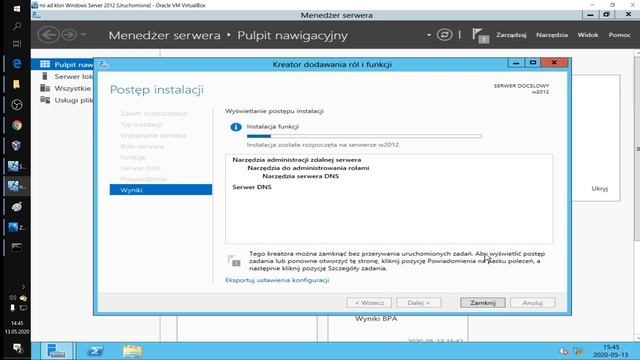Viewport: 640px width, 360px height.
Task: Click 'Narzędzia do administrowania rolami' entry
Action: (x=308, y=168)
